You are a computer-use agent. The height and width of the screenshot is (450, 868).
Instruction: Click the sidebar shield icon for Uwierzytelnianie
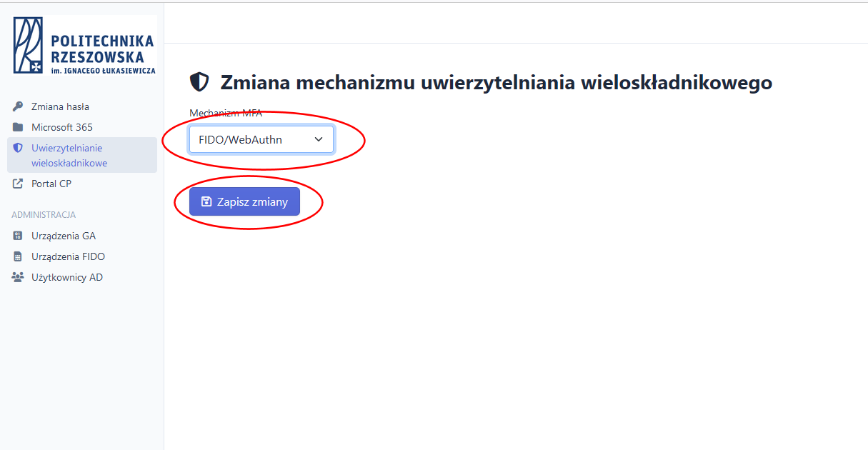click(x=18, y=148)
